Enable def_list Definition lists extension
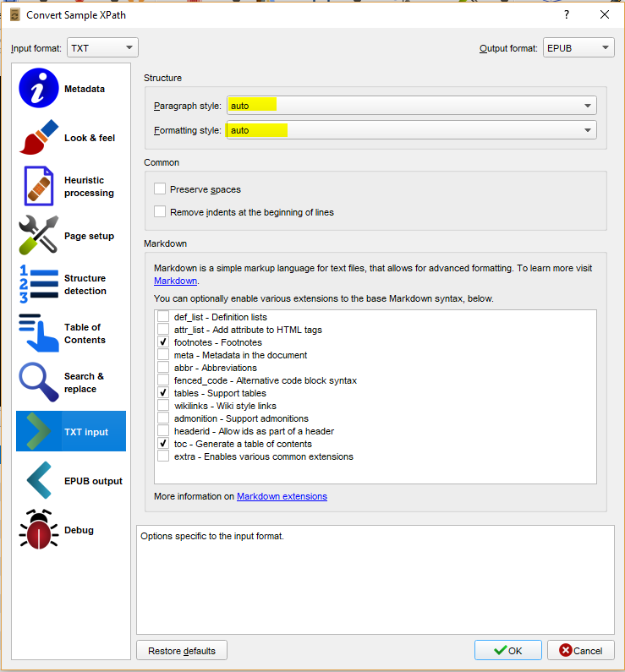625x672 pixels. (163, 316)
